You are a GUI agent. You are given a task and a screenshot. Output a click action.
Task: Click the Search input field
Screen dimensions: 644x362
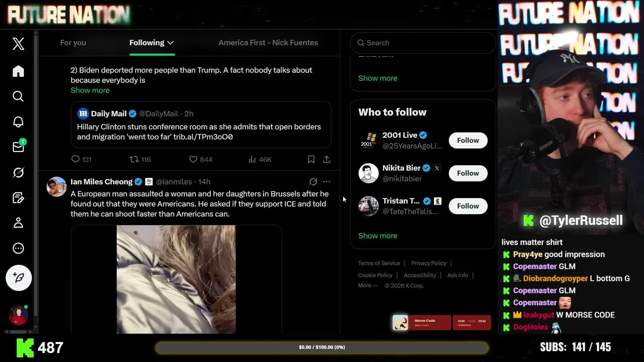click(x=423, y=43)
